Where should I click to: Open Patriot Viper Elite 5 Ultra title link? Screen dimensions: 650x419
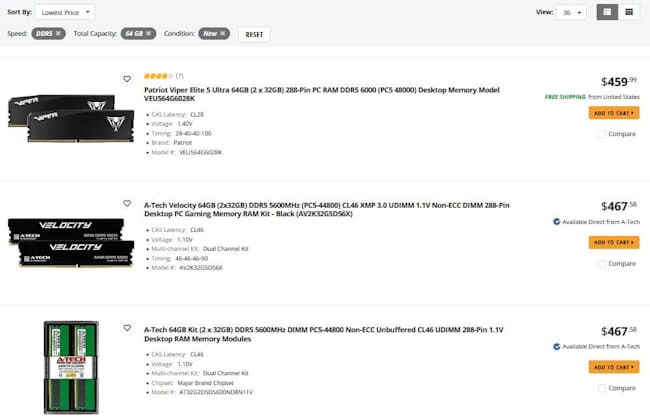(x=322, y=94)
